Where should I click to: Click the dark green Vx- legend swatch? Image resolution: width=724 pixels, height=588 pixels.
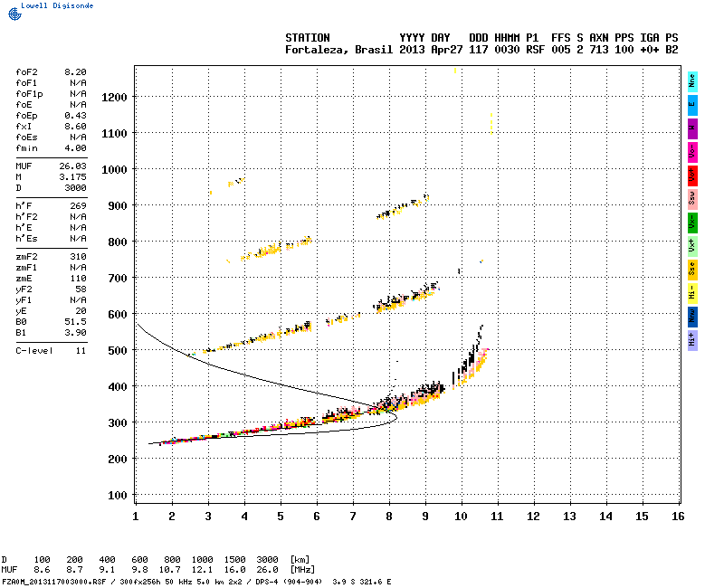click(692, 222)
